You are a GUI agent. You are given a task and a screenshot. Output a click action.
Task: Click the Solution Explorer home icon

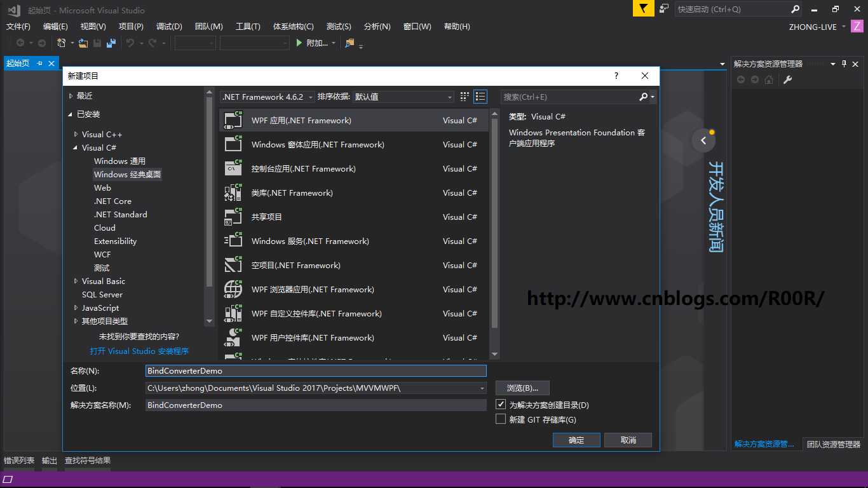(769, 79)
